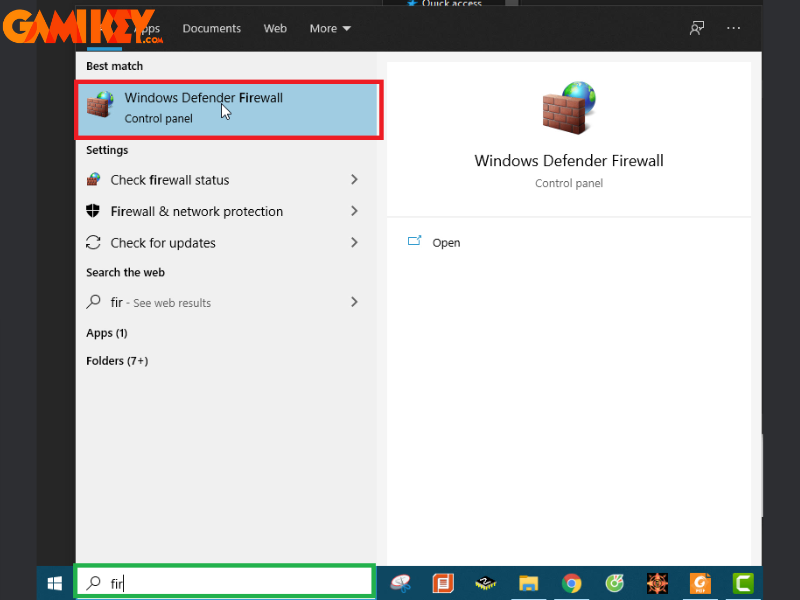Open Google Chrome from the taskbar

pos(571,583)
